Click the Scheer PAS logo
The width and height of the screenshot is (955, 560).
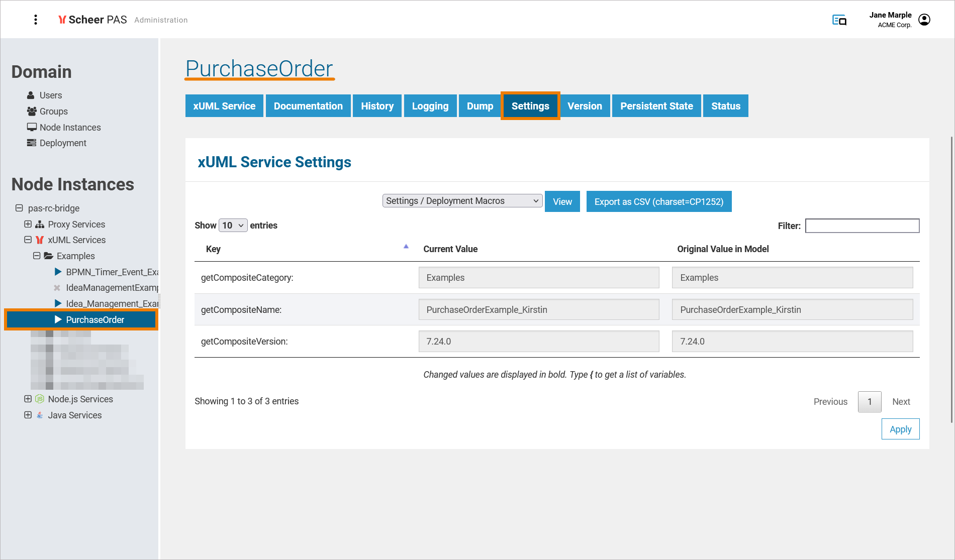pyautogui.click(x=92, y=20)
